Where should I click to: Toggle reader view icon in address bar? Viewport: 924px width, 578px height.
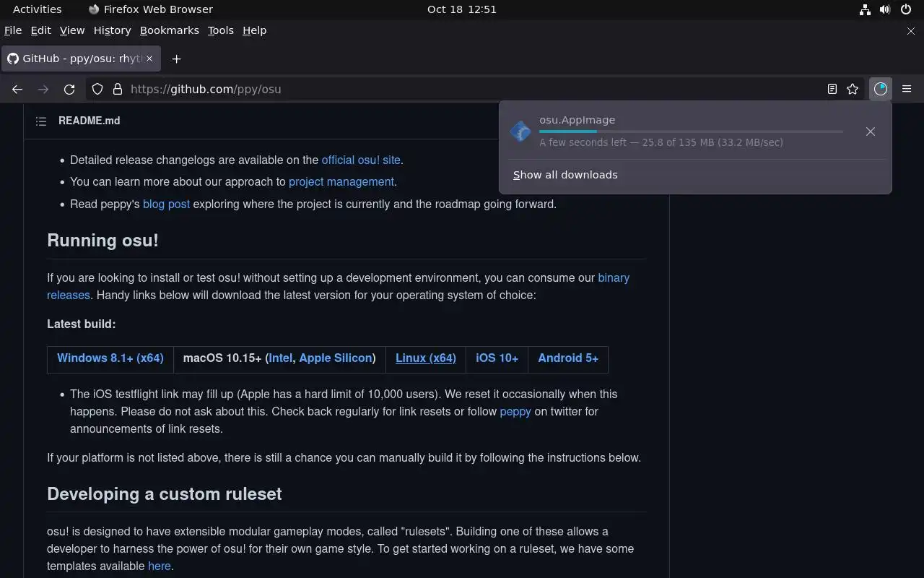832,89
